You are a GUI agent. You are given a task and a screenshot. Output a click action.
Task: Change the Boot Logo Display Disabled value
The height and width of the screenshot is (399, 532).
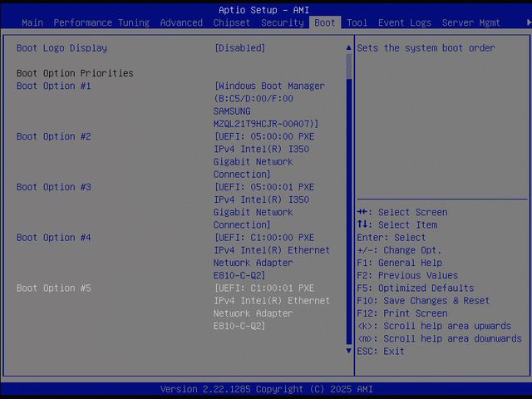239,48
